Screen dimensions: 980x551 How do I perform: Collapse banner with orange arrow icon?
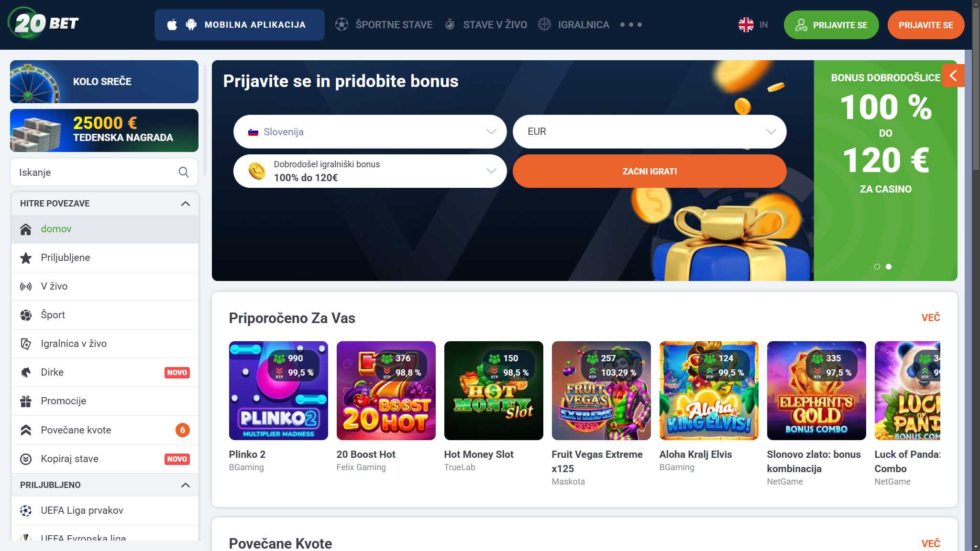pyautogui.click(x=953, y=76)
